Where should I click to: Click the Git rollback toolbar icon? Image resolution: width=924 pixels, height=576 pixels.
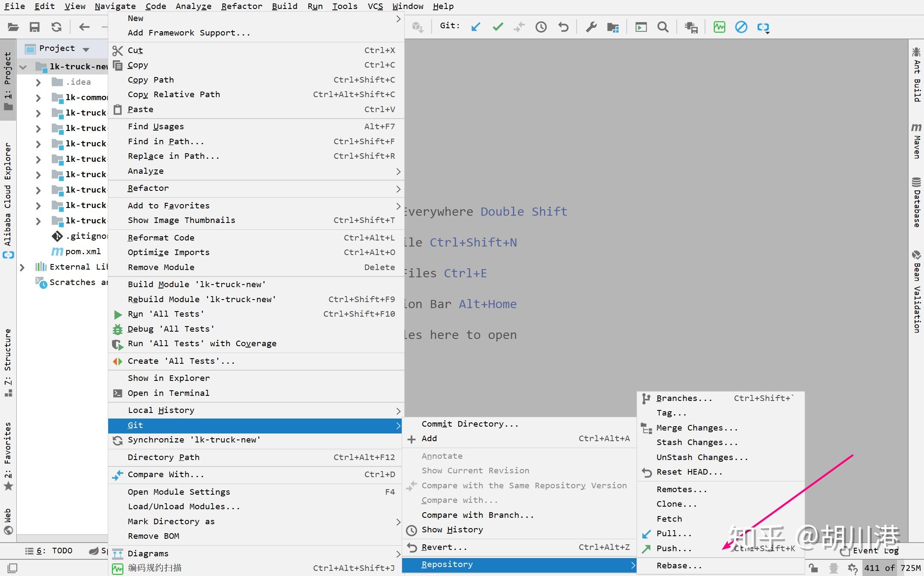[x=563, y=27]
